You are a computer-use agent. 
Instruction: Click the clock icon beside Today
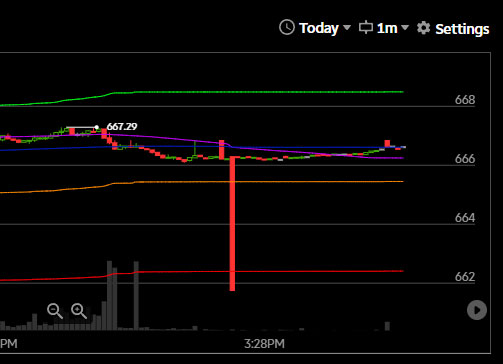(x=287, y=27)
